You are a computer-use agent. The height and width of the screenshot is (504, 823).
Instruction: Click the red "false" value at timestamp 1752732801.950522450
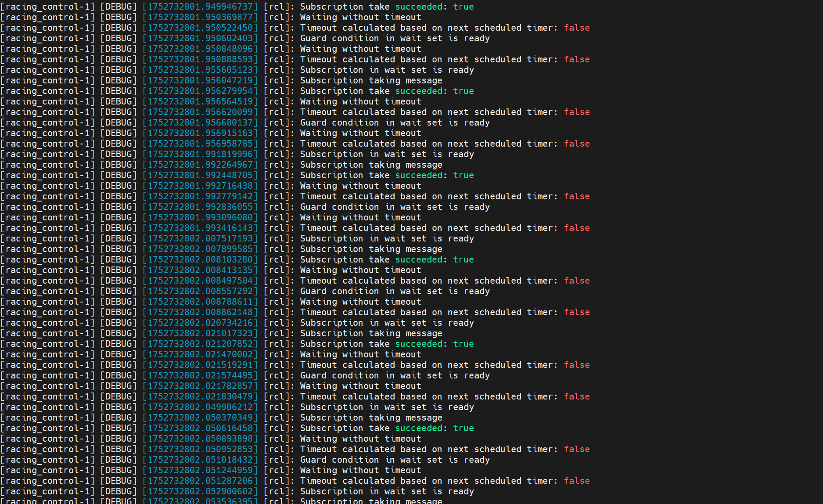point(577,28)
